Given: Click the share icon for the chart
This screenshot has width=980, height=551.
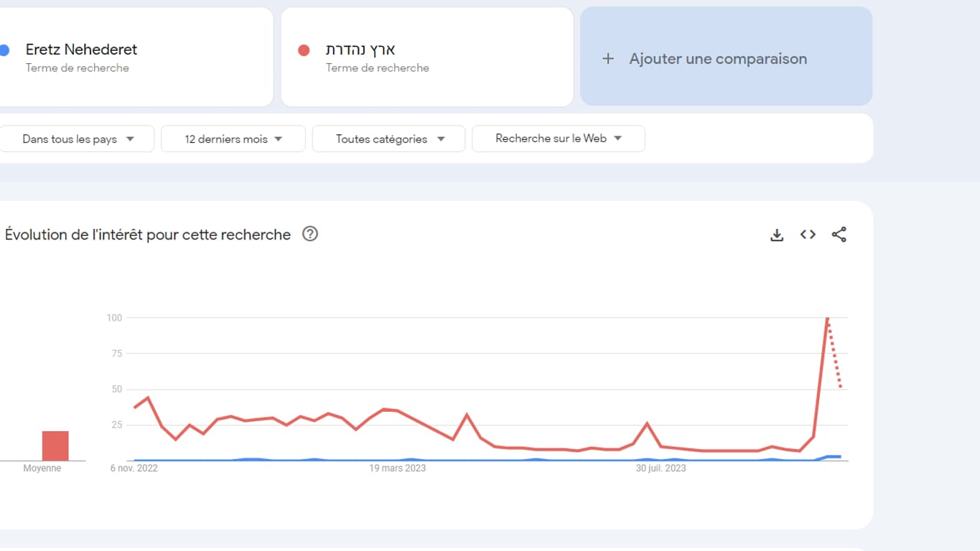Looking at the screenshot, I should [839, 235].
